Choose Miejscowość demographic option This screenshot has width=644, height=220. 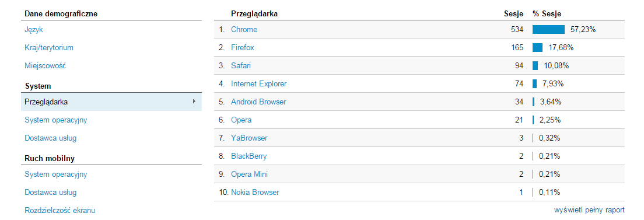[x=45, y=66]
